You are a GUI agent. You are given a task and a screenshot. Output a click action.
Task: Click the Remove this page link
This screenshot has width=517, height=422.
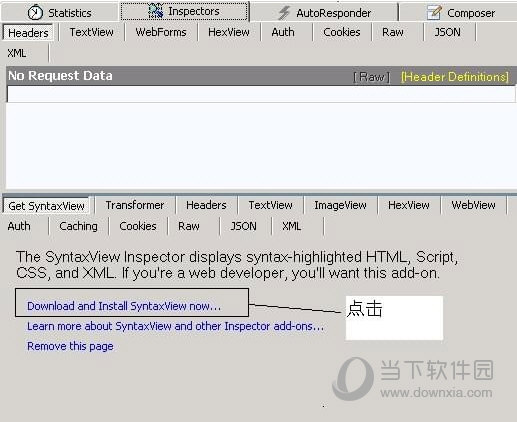[x=70, y=346]
